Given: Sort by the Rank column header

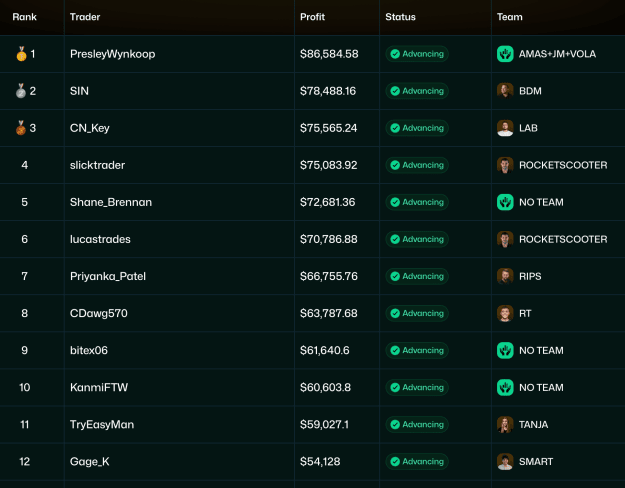Looking at the screenshot, I should (24, 17).
